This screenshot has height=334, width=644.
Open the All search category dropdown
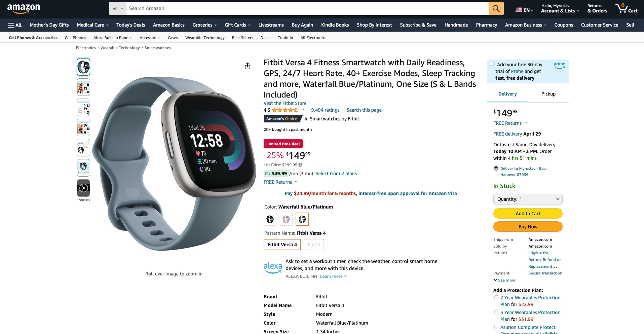(x=118, y=8)
